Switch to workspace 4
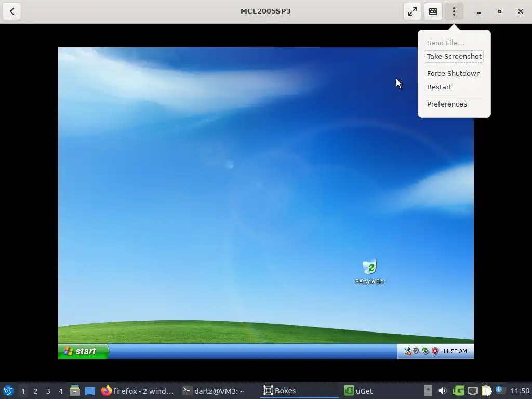 [61, 391]
